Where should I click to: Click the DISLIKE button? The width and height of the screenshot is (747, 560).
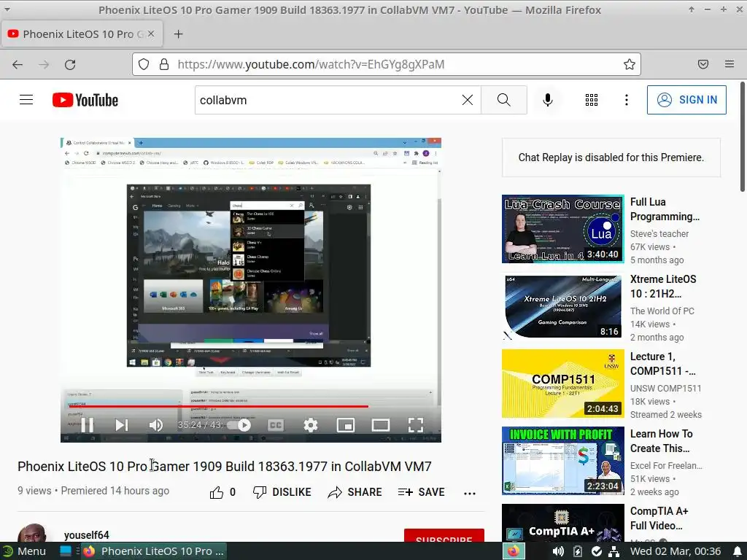click(x=282, y=492)
